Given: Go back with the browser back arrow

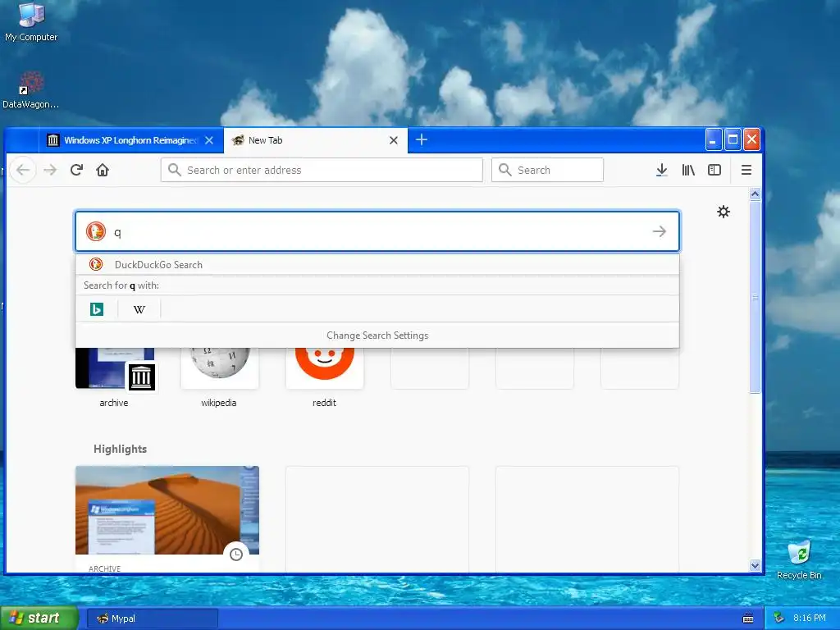Looking at the screenshot, I should click(23, 171).
